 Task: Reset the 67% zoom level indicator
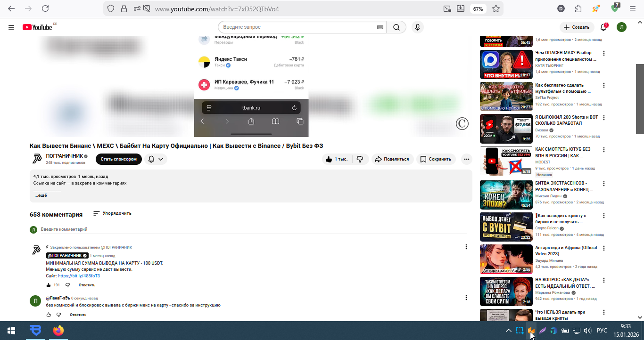[x=478, y=8]
